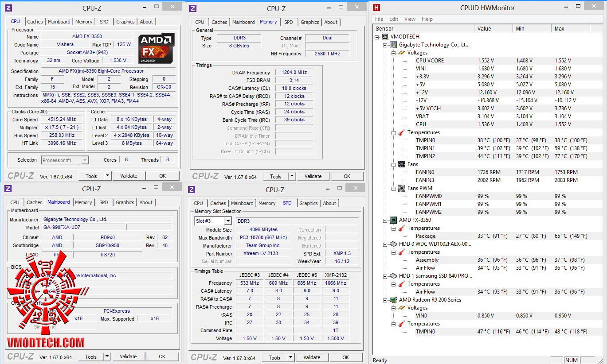Image resolution: width=607 pixels, height=364 pixels.
Task: Click the chip icon beside AMD FX-8350 in HWMonitor
Action: point(394,220)
